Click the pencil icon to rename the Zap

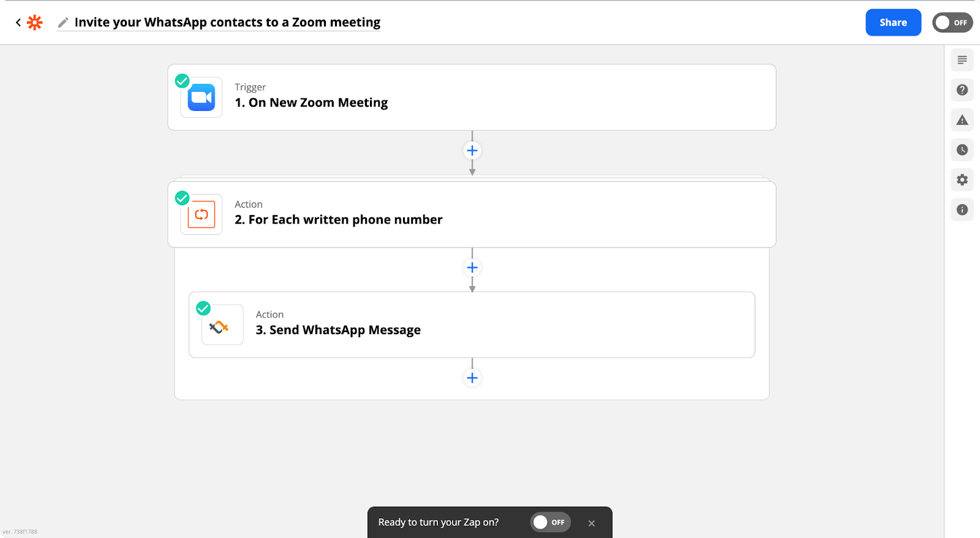click(x=62, y=23)
